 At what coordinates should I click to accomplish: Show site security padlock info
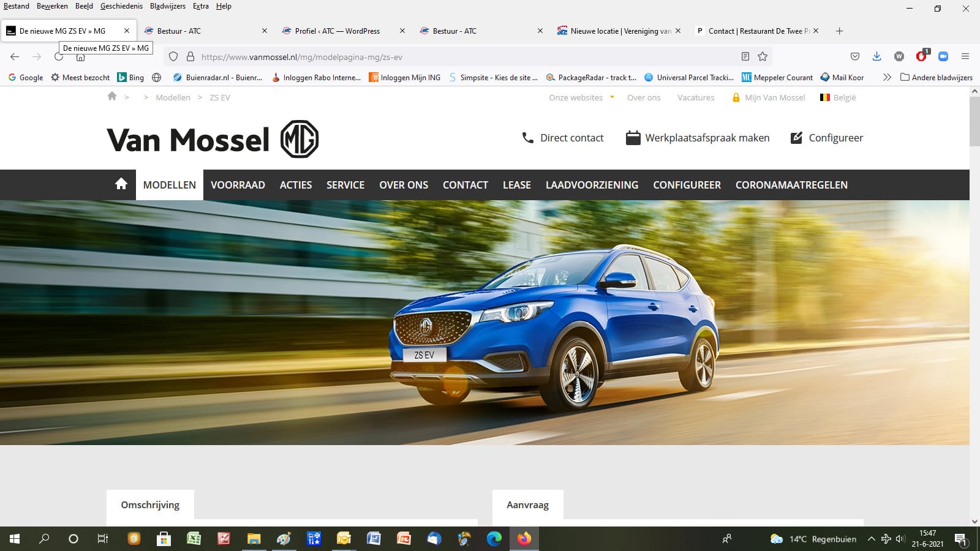[190, 56]
